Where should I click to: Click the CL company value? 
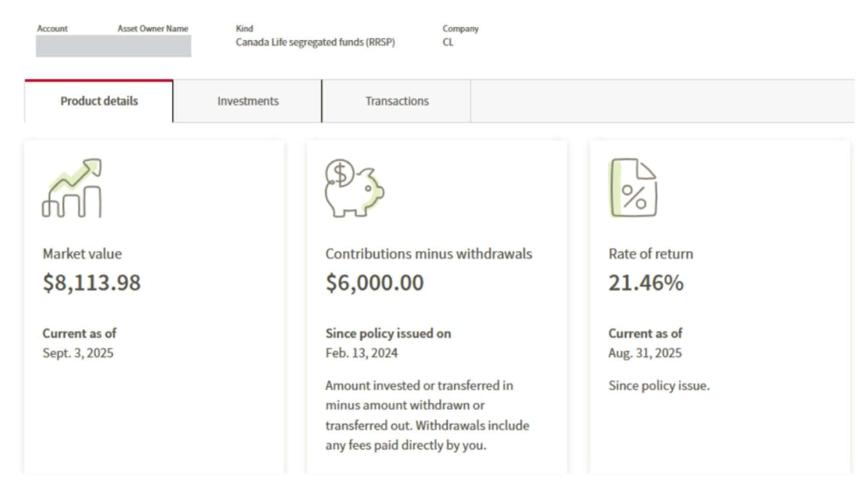click(x=448, y=42)
